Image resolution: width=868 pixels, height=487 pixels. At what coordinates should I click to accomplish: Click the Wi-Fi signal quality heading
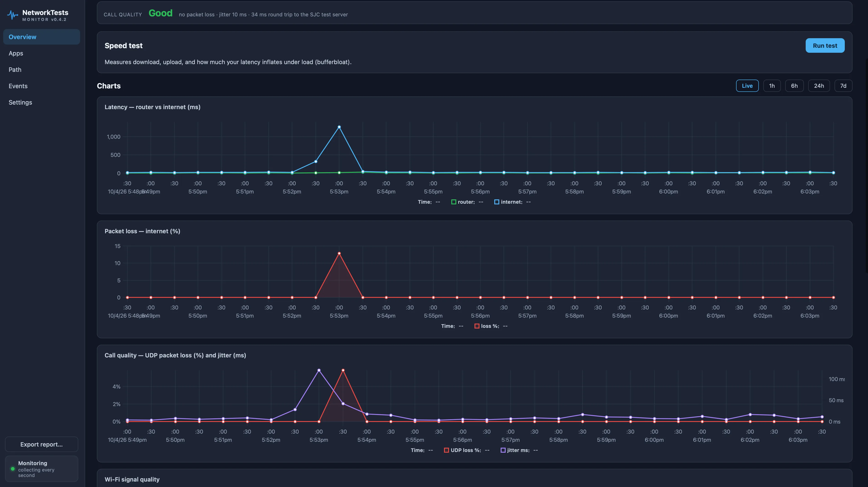click(x=132, y=479)
